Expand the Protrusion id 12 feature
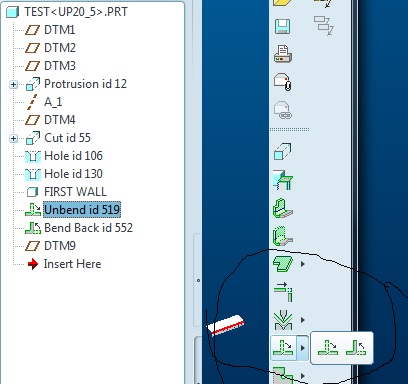Image resolution: width=408 pixels, height=384 pixels. point(13,84)
